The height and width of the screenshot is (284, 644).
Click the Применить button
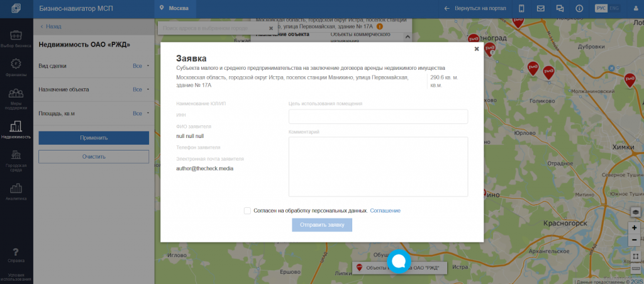(x=94, y=138)
